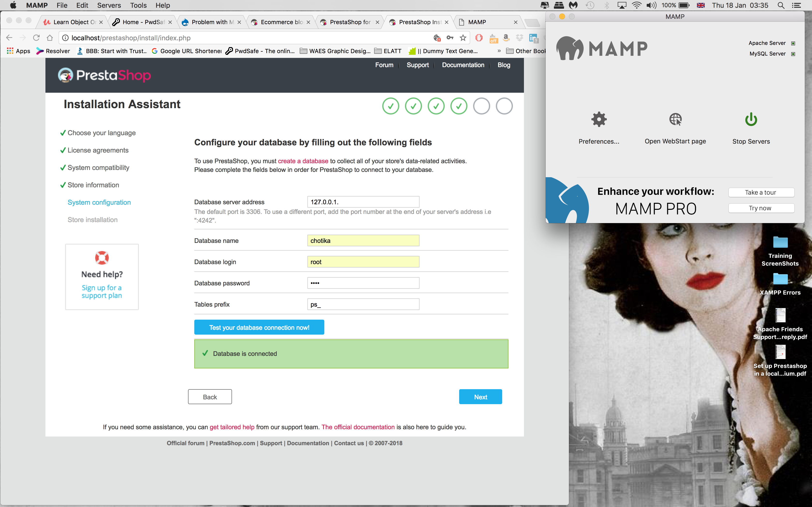Open WebStart page globe icon

click(675, 119)
